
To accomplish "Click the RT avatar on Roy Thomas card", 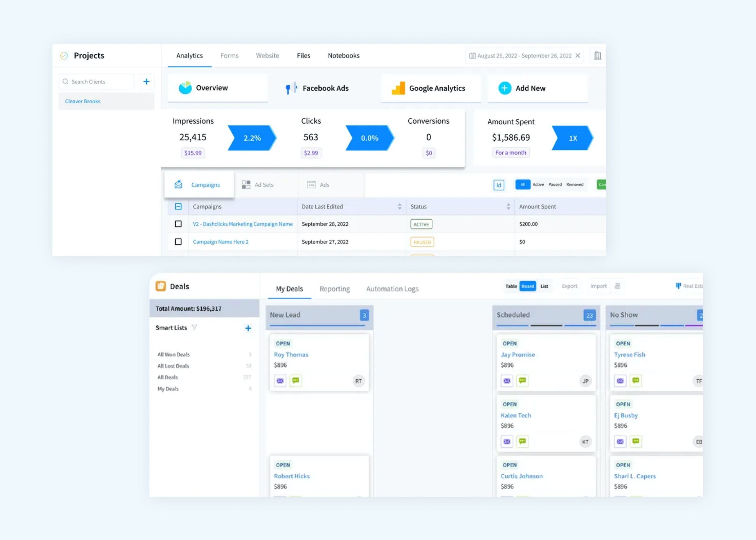I will pyautogui.click(x=358, y=381).
